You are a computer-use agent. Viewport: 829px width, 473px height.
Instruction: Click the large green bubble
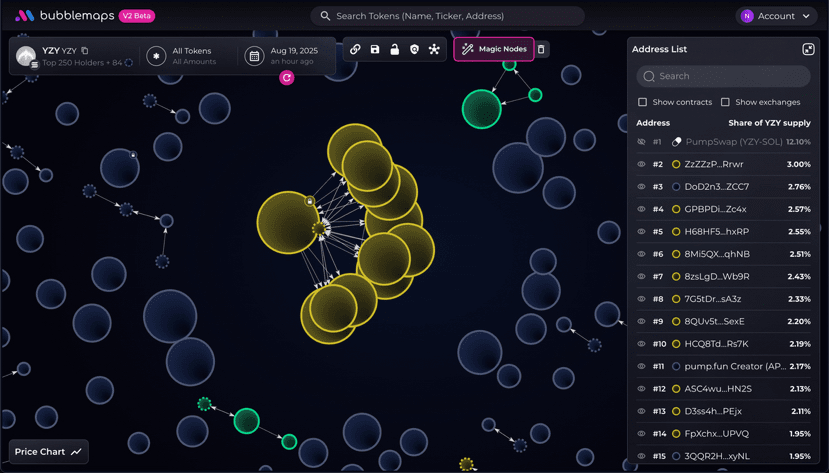point(481,109)
